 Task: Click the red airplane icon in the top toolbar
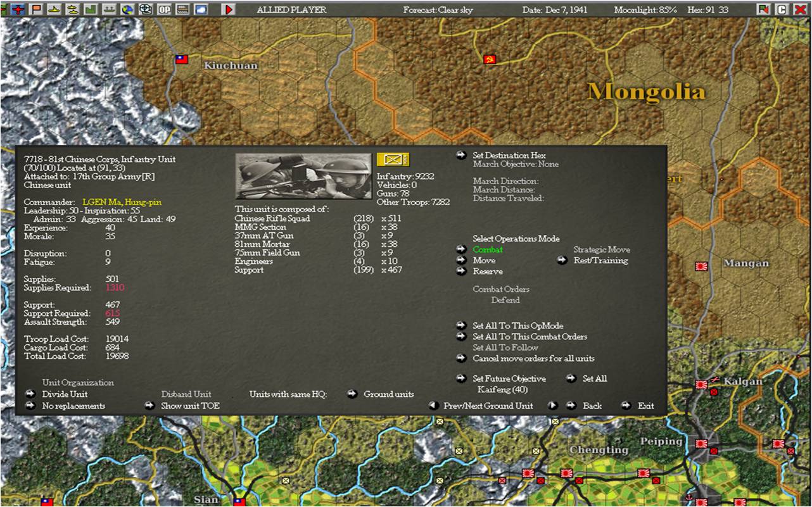coord(18,9)
